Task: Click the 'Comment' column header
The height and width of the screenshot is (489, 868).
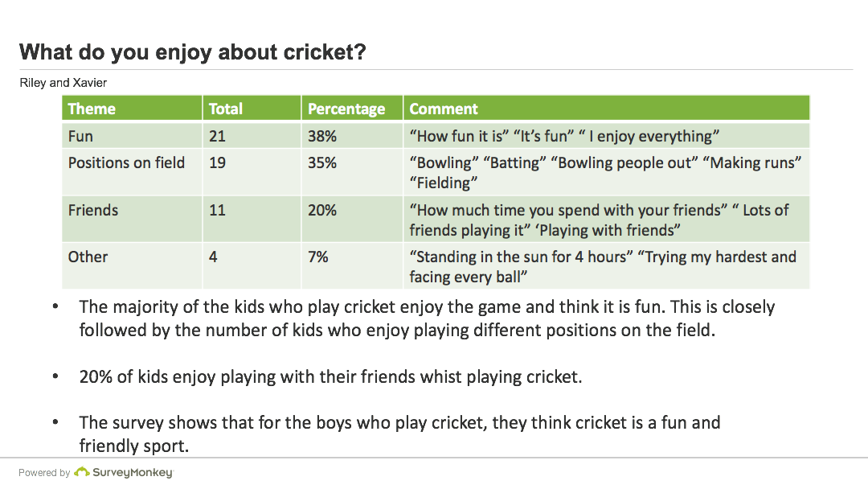Action: point(444,109)
